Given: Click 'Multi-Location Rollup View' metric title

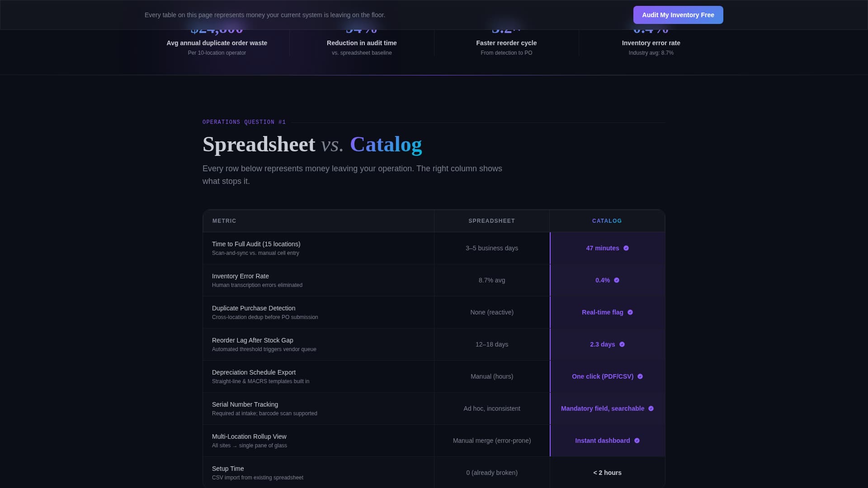Looking at the screenshot, I should 249,436.
